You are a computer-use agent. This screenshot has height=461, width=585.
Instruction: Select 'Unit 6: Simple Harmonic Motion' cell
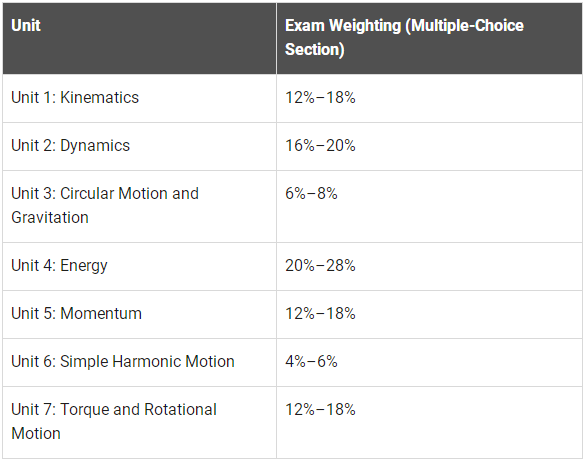139,362
